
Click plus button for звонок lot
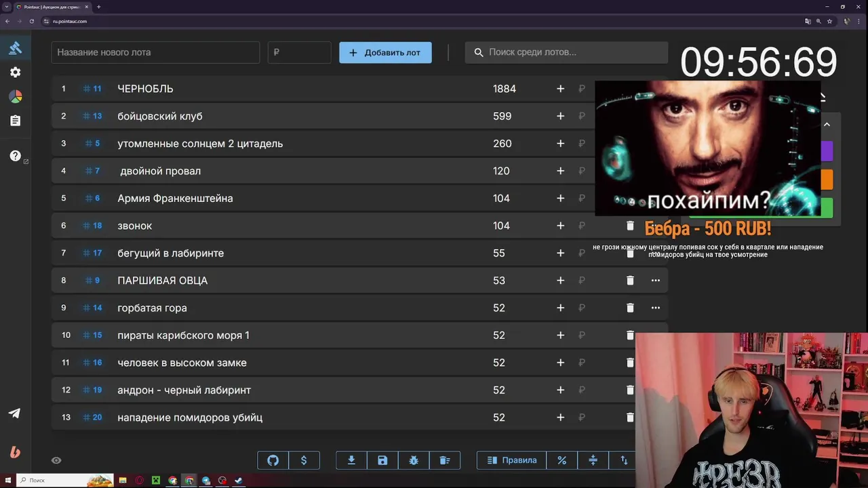click(560, 226)
